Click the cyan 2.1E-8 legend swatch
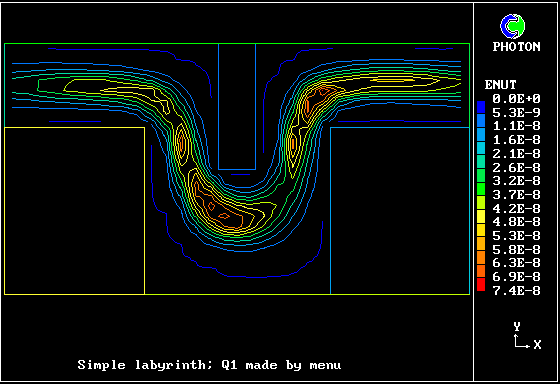The image size is (560, 384). [x=481, y=148]
